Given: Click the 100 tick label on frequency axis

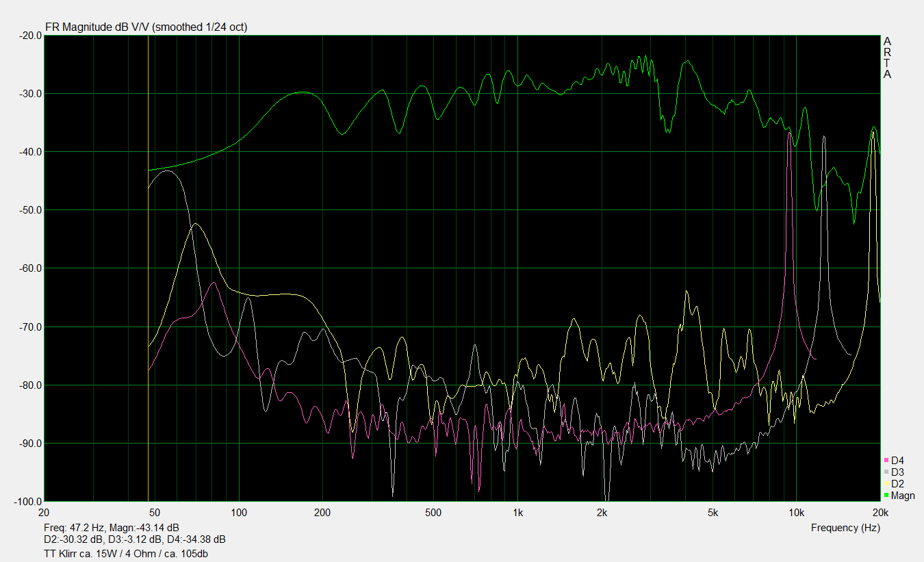Looking at the screenshot, I should (x=239, y=513).
